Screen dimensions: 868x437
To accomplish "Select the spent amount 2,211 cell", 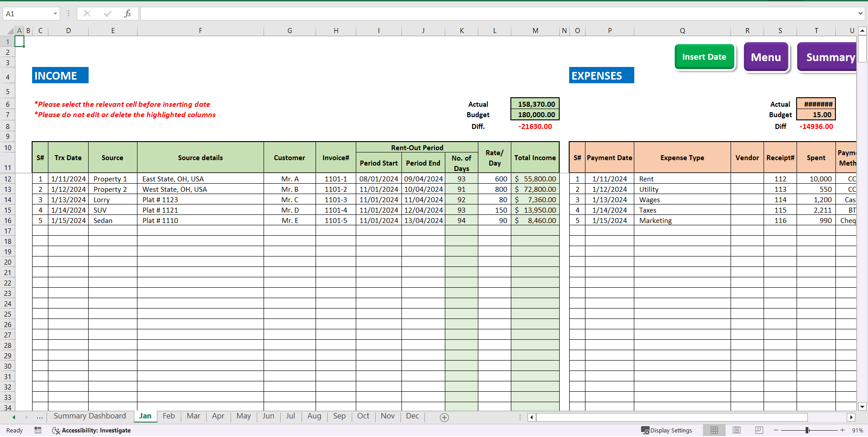I will tap(816, 210).
